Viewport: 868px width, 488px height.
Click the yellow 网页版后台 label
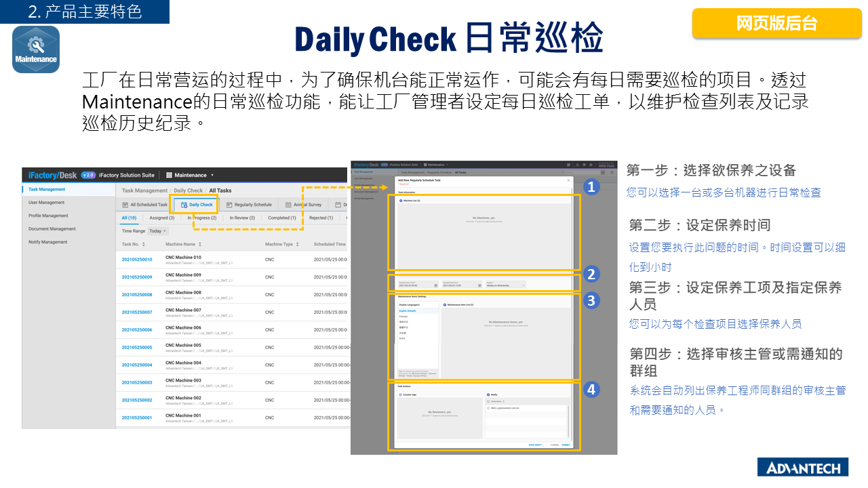pyautogui.click(x=777, y=23)
